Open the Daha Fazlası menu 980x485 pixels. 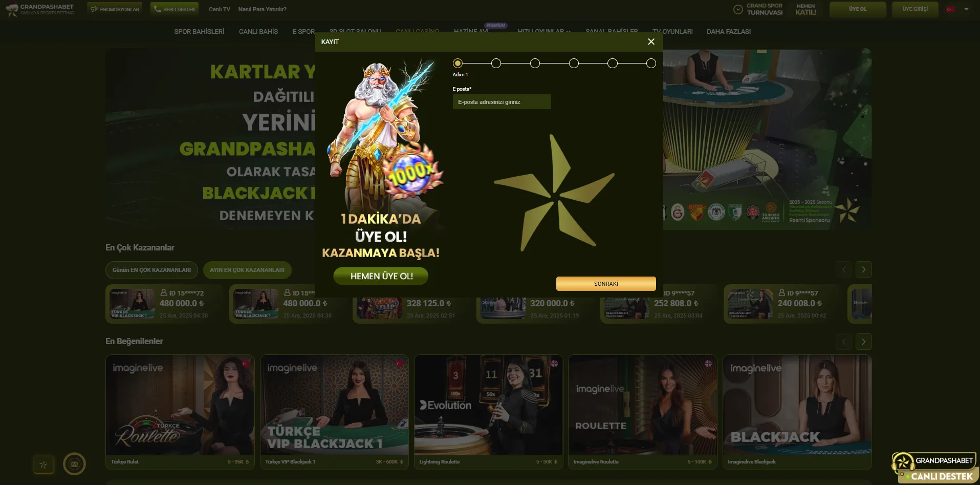point(728,32)
